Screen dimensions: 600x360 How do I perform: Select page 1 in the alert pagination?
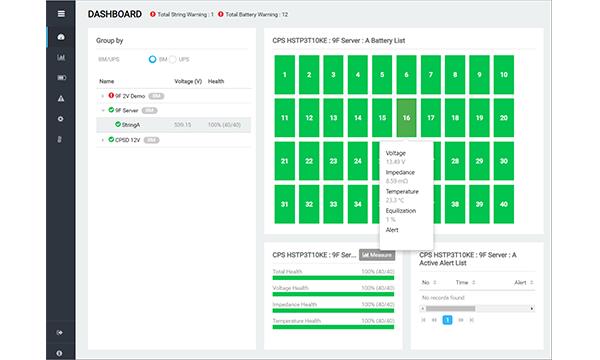coord(447,320)
